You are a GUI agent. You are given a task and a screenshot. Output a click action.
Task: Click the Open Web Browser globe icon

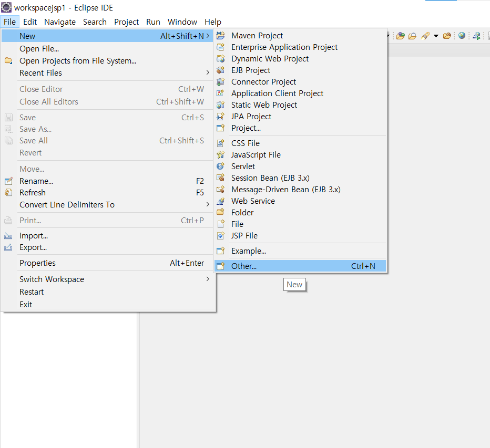pyautogui.click(x=462, y=36)
